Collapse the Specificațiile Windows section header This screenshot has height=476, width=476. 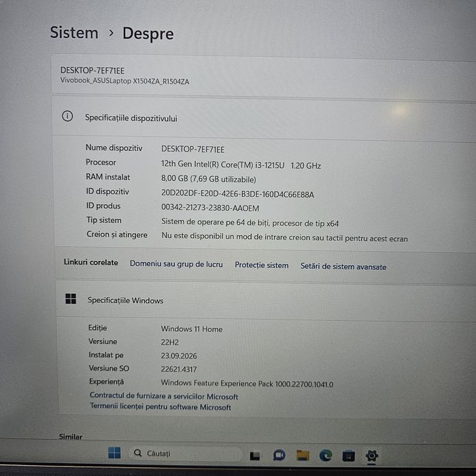[266, 301]
